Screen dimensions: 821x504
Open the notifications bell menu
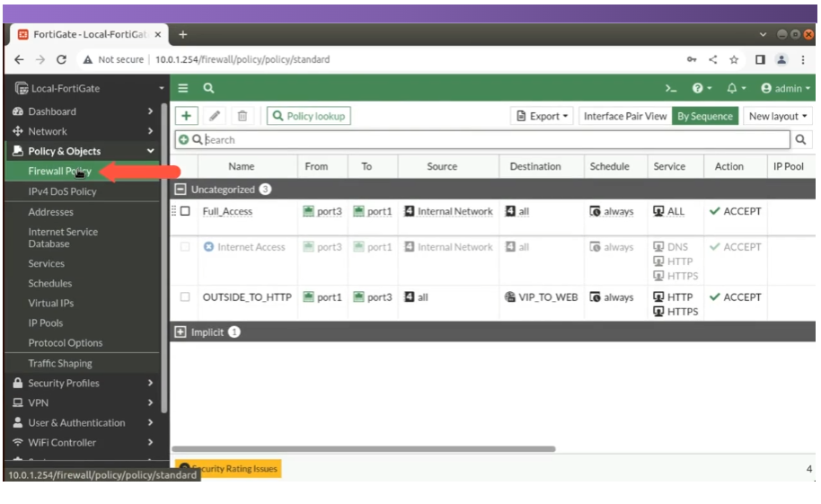[x=735, y=88]
